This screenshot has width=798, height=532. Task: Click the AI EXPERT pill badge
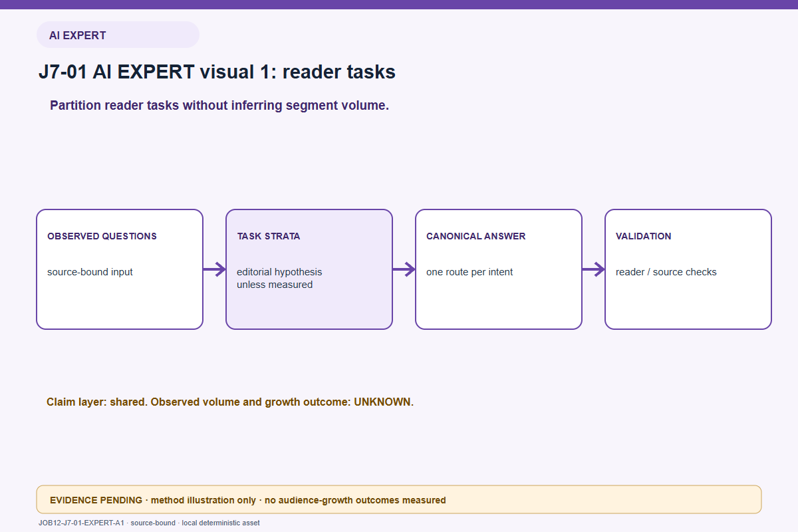point(118,35)
